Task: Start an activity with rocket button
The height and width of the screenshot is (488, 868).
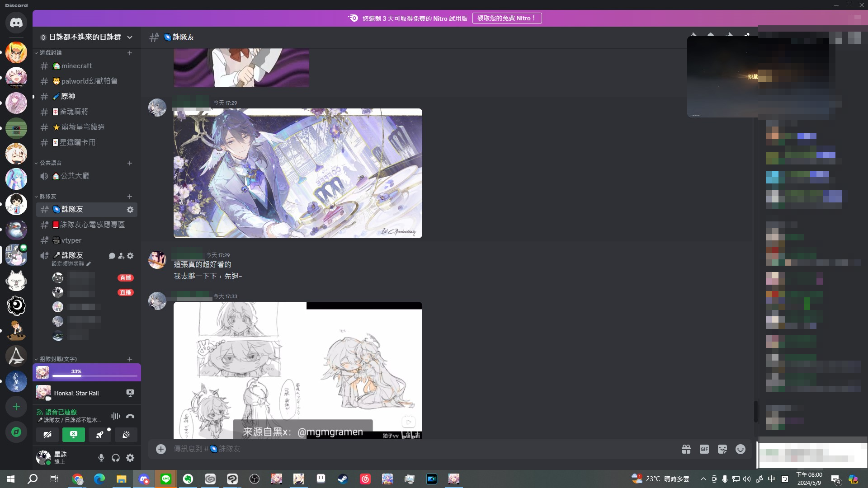Action: coord(100,435)
